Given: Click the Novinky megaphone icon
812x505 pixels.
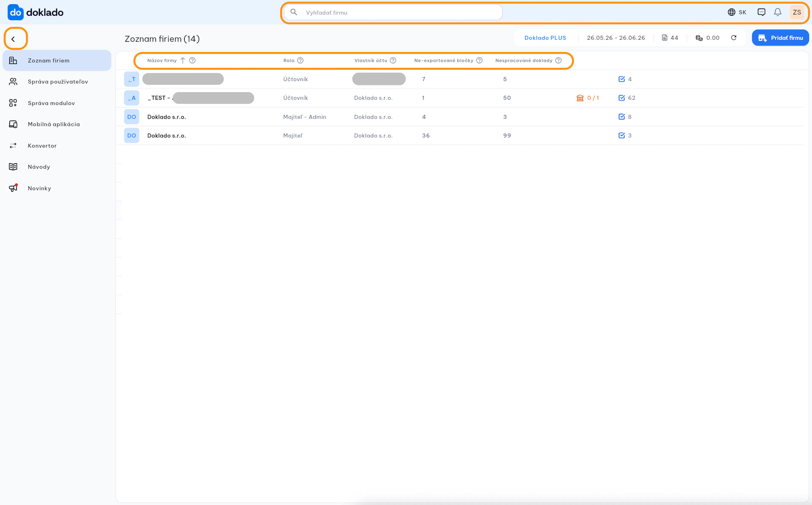Looking at the screenshot, I should click(x=13, y=188).
